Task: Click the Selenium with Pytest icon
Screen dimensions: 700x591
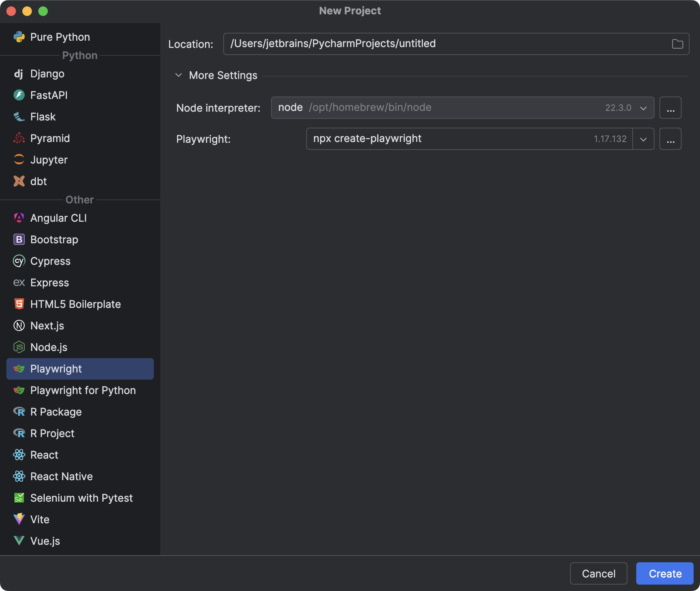Action: click(x=19, y=498)
